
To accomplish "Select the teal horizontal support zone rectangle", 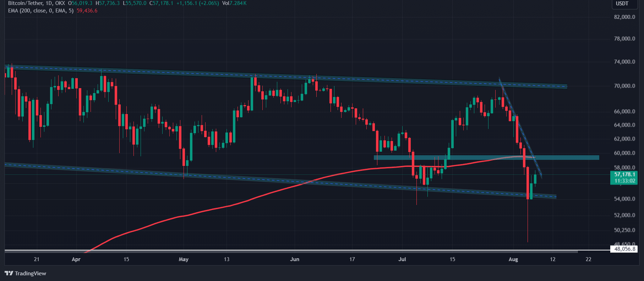I will 486,157.
